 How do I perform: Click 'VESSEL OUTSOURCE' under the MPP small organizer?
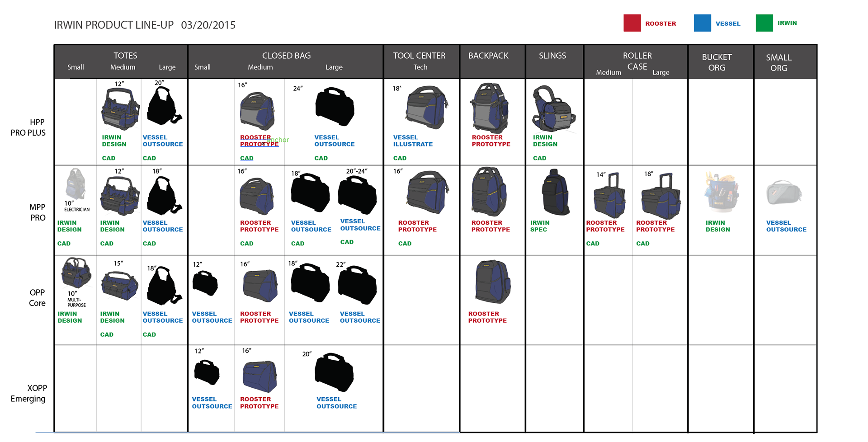(x=786, y=226)
